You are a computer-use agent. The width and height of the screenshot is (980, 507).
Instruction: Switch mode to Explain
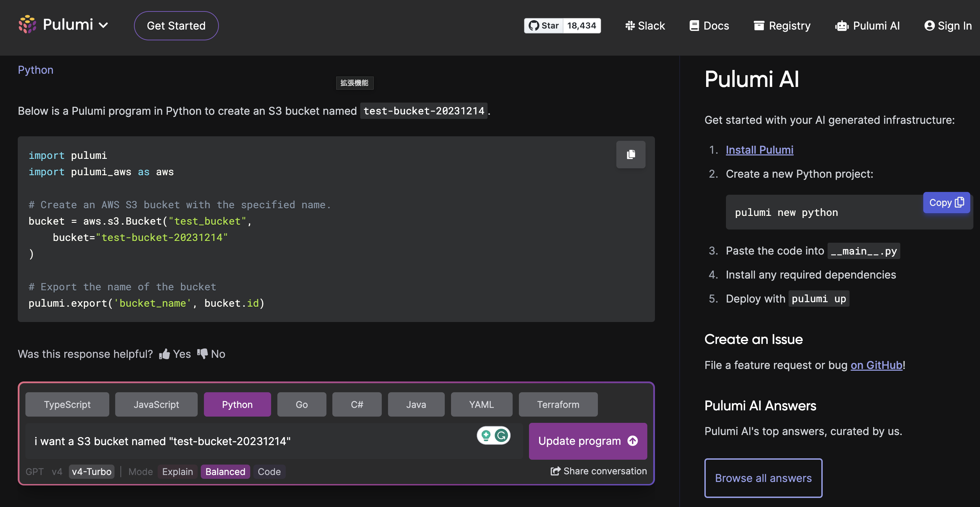coord(178,472)
